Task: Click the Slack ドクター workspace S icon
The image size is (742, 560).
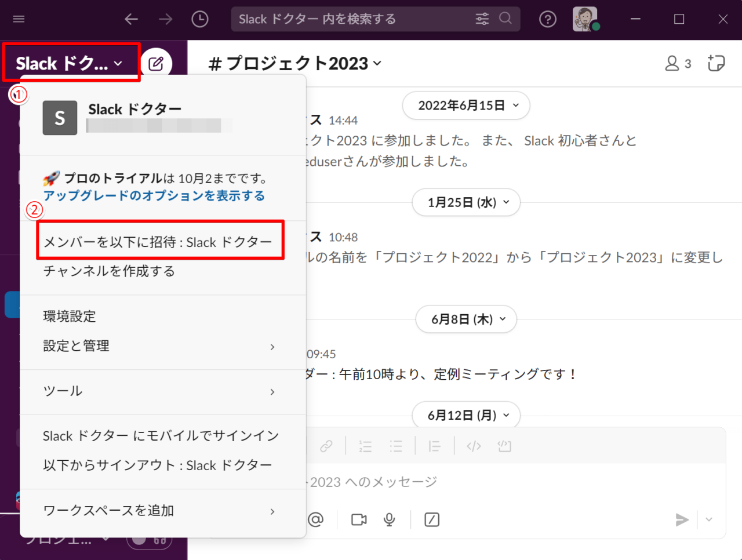Action: (x=60, y=118)
